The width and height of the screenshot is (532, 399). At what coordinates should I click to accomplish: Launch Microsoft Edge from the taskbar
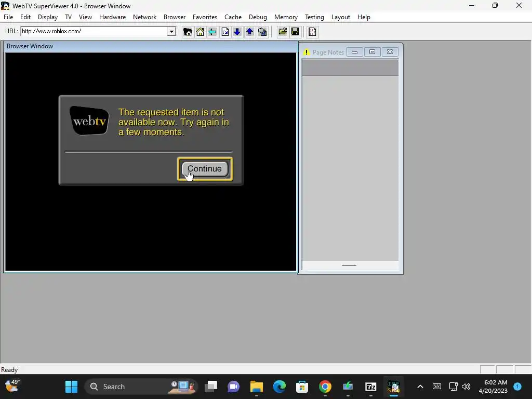[279, 387]
